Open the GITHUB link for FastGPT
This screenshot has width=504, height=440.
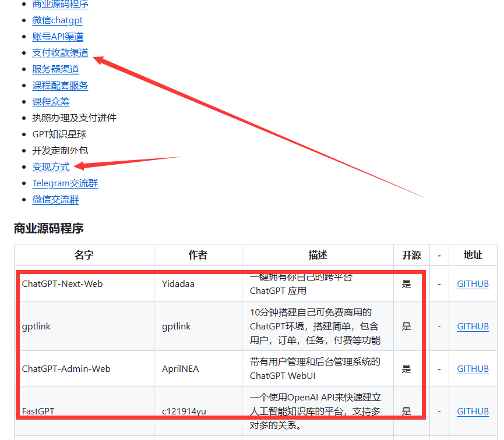point(473,411)
